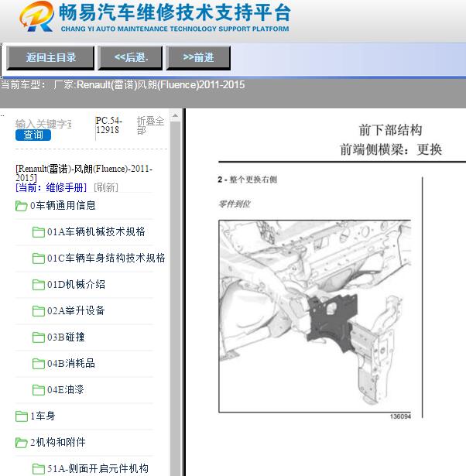Click the Chang Yi platform logo
The height and width of the screenshot is (476, 466).
point(155,17)
